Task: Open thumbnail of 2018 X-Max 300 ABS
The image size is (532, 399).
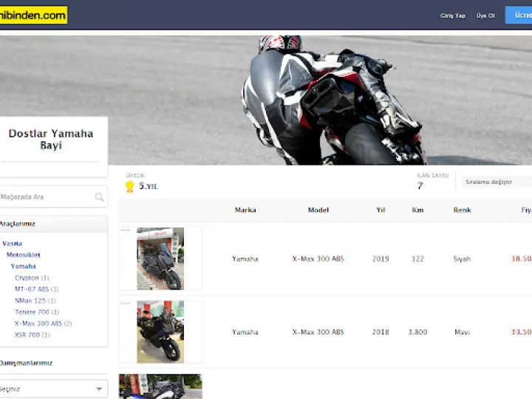Action: 160,332
